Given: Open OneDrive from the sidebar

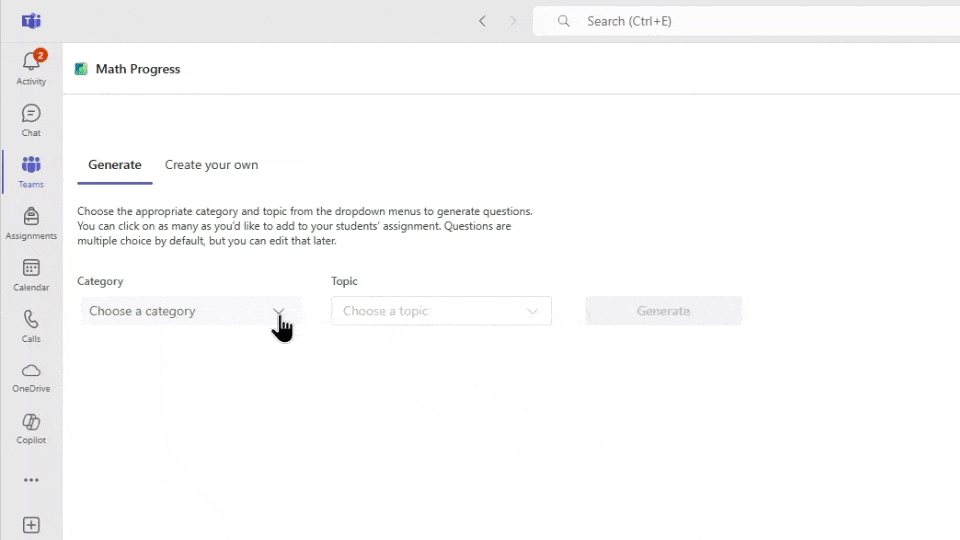Looking at the screenshot, I should pyautogui.click(x=31, y=372).
